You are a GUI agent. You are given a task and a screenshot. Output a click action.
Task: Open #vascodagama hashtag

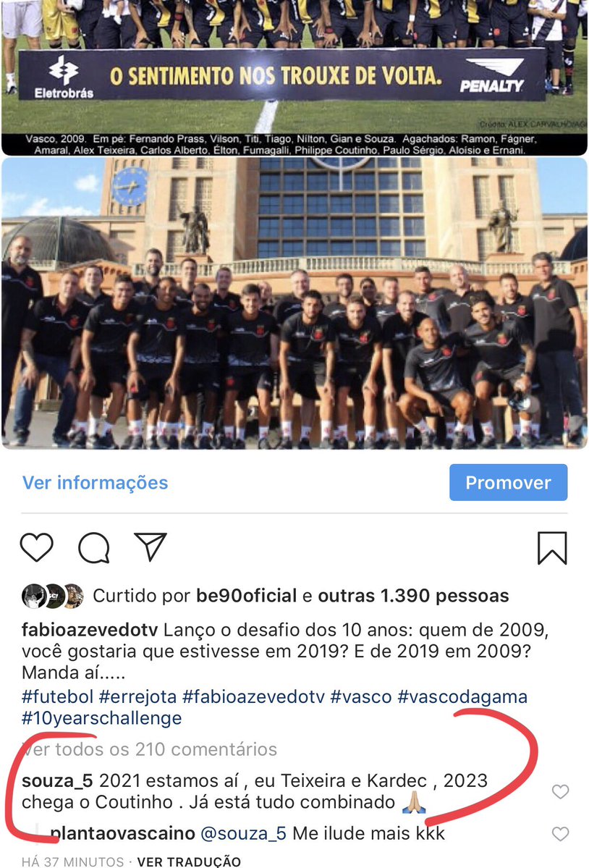[462, 696]
